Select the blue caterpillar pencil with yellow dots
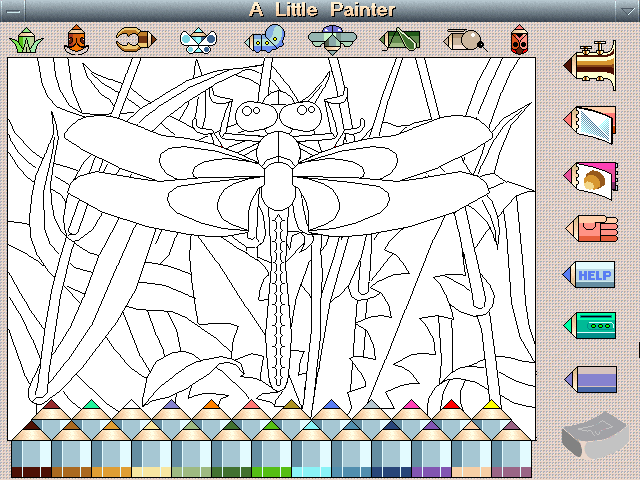 pos(264,39)
